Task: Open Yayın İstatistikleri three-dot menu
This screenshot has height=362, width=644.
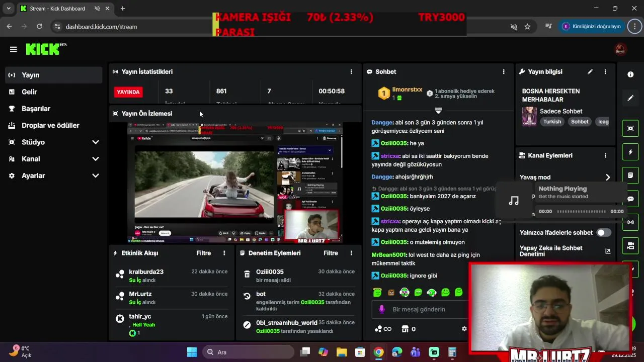Action: point(351,72)
